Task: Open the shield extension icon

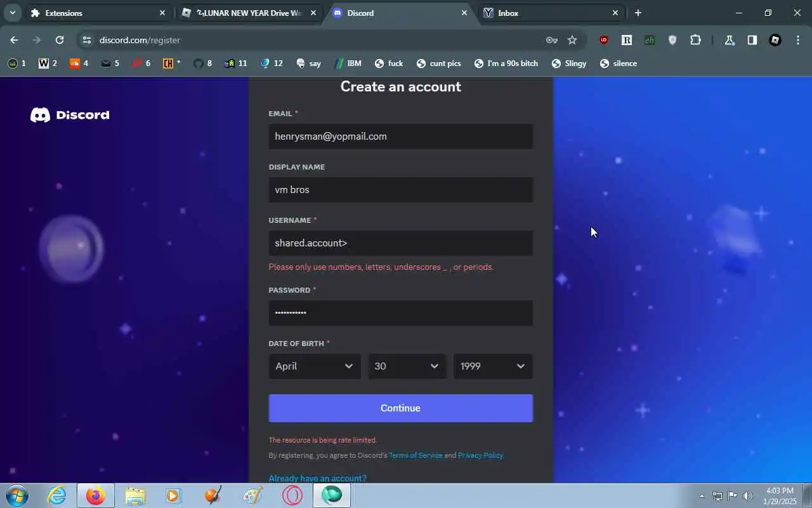Action: point(672,40)
